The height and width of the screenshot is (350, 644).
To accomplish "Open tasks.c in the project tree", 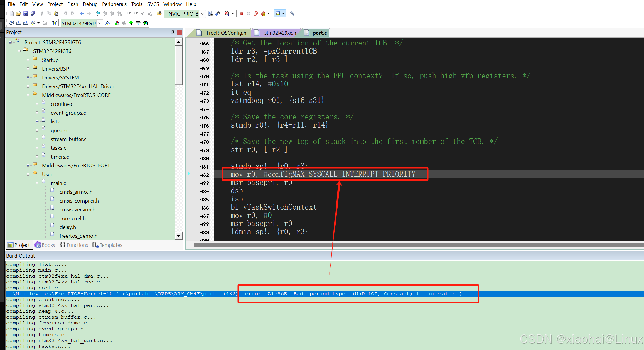I will 58,148.
